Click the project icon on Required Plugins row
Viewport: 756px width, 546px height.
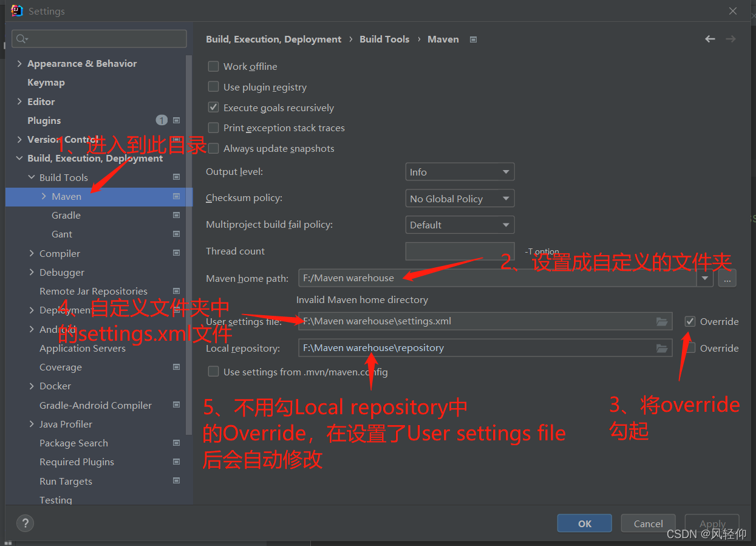click(177, 462)
